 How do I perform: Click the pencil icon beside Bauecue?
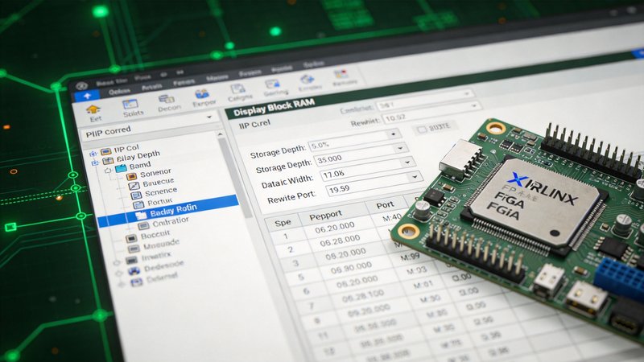pos(134,186)
